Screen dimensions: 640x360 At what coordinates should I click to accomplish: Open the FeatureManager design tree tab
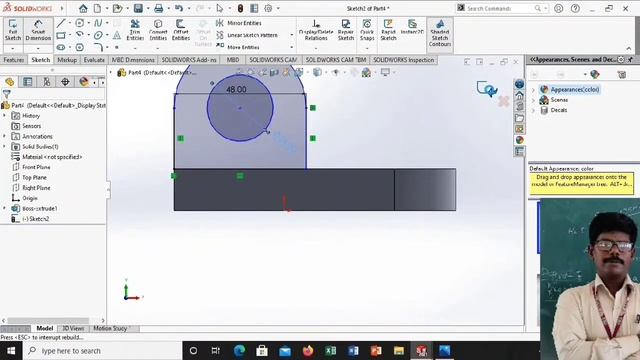click(9, 82)
